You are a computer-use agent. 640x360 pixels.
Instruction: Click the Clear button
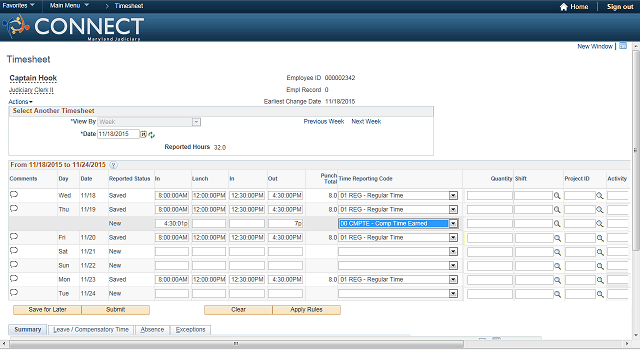pos(238,310)
